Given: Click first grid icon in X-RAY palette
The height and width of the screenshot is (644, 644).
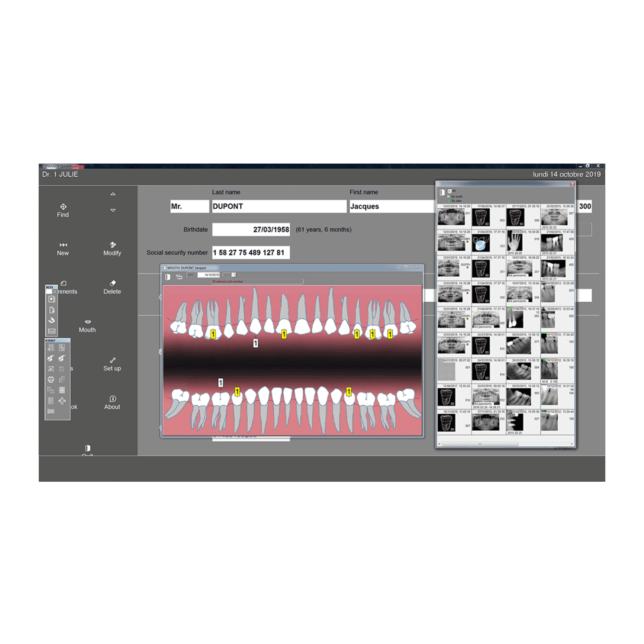Looking at the screenshot, I should coord(51,348).
